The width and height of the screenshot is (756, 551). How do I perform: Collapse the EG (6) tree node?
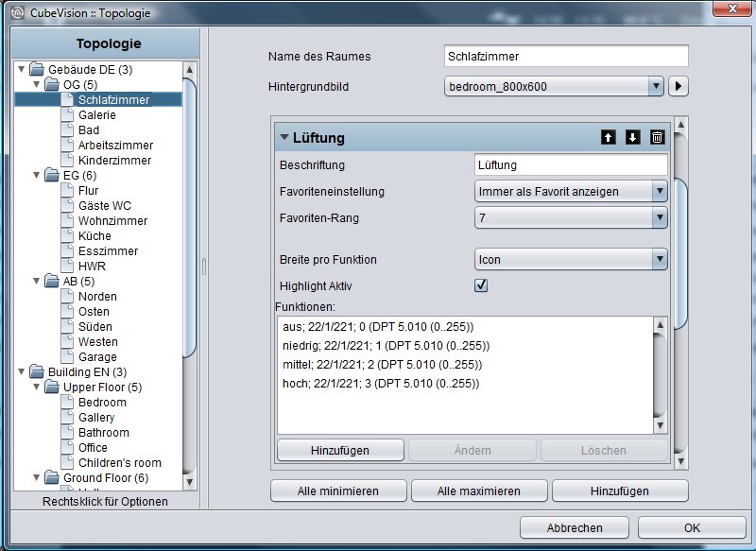(x=36, y=175)
